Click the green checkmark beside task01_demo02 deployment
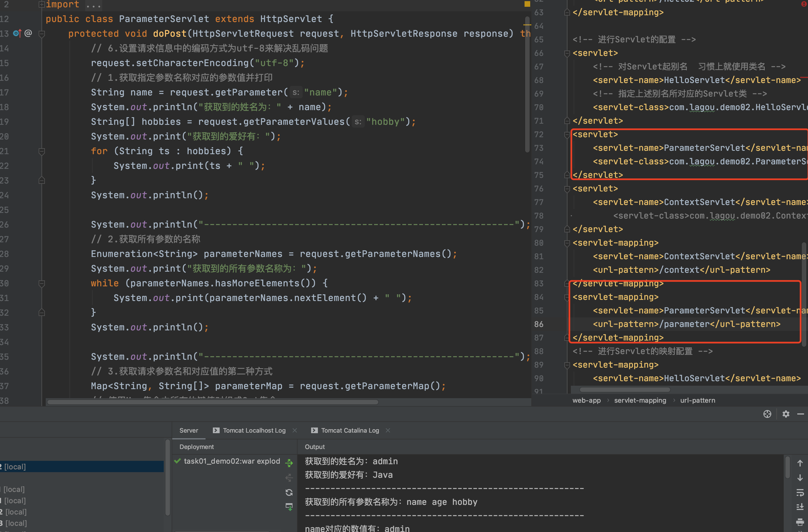 (x=177, y=461)
